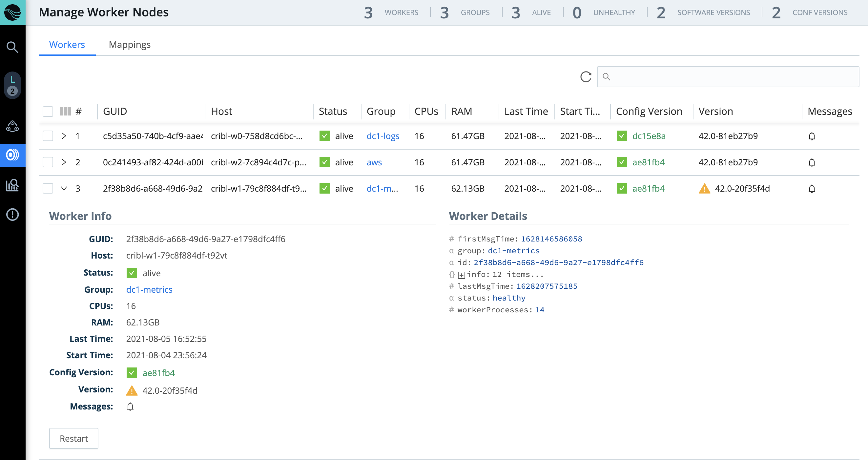Switch to the Workers tab
This screenshot has height=460, width=868.
[67, 45]
